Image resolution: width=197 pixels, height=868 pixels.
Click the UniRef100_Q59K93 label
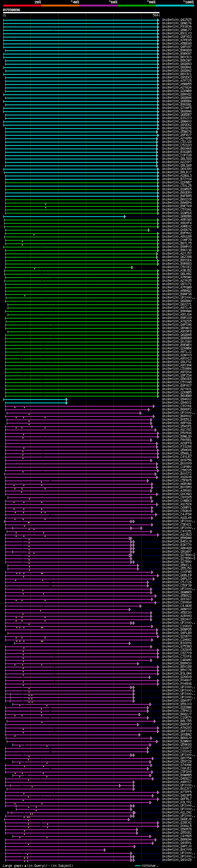coord(177,745)
